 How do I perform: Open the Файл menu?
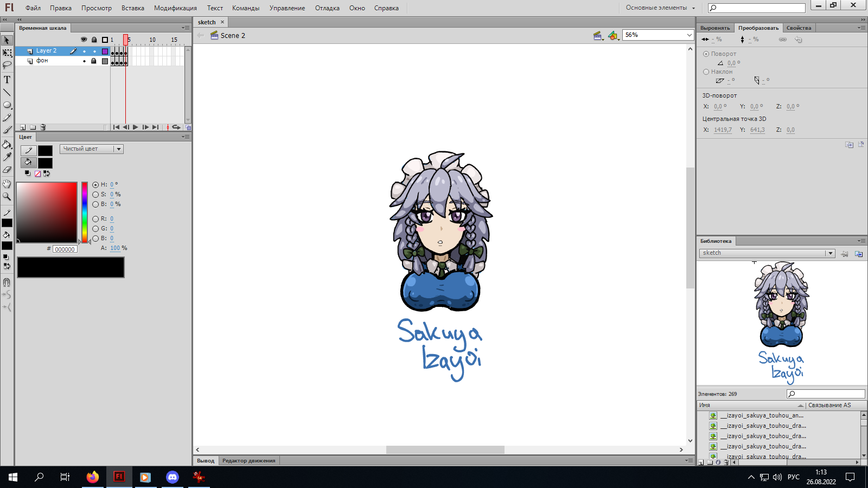coord(33,8)
